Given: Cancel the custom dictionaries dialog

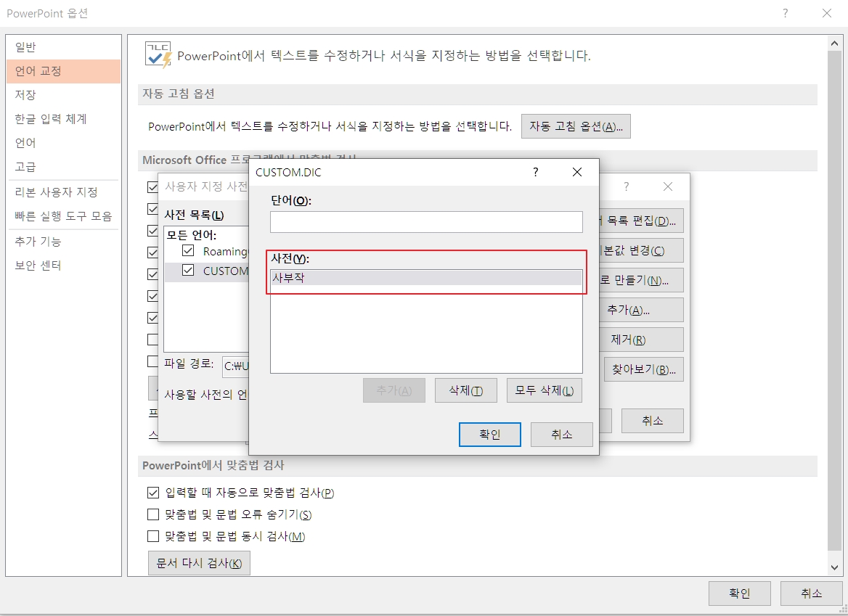Looking at the screenshot, I should coord(652,420).
